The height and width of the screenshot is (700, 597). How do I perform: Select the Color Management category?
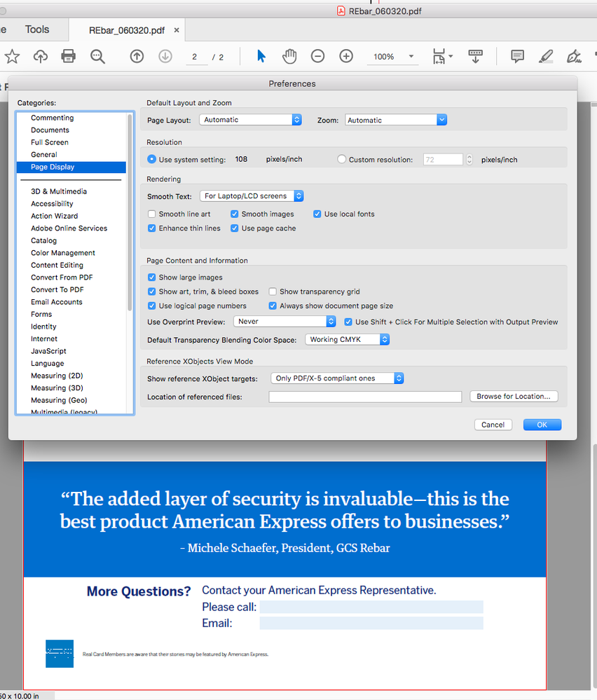point(62,252)
